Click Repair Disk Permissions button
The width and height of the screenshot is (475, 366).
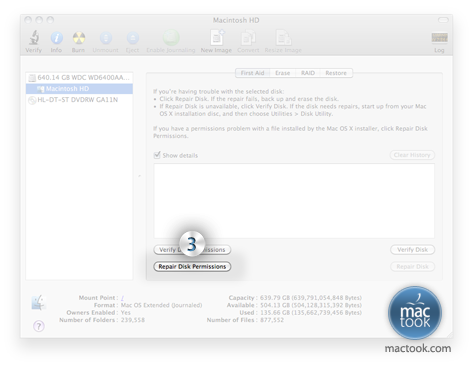tap(192, 266)
